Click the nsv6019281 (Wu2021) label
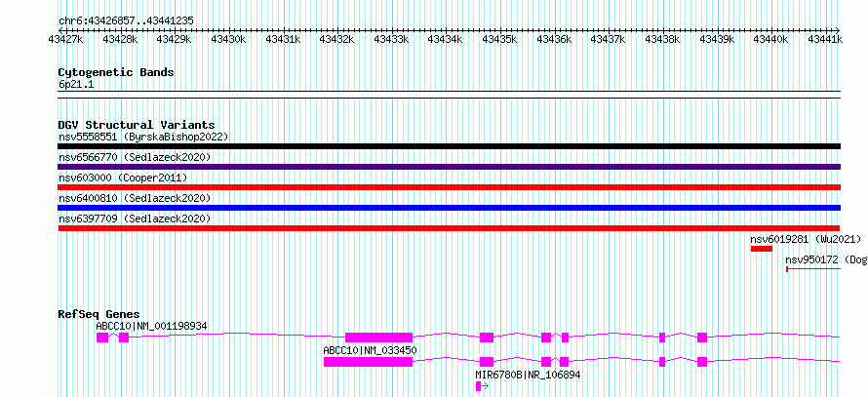The width and height of the screenshot is (868, 397). [x=806, y=239]
